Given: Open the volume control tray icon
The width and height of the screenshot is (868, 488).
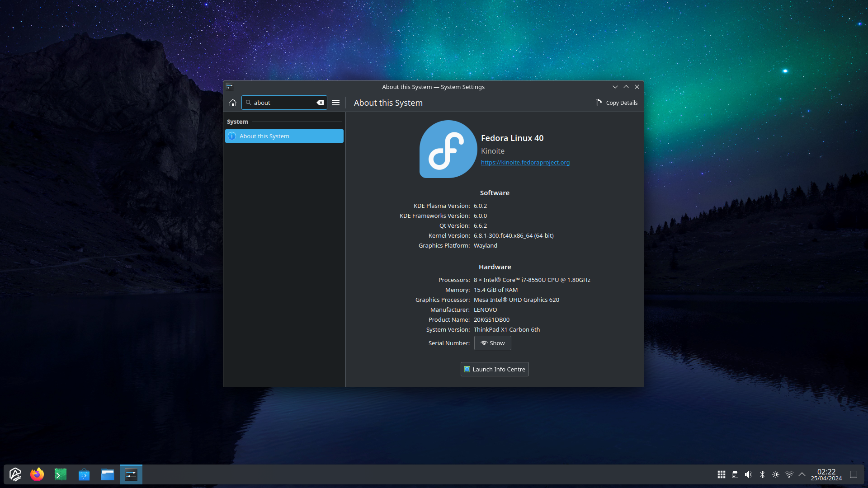Looking at the screenshot, I should [749, 474].
